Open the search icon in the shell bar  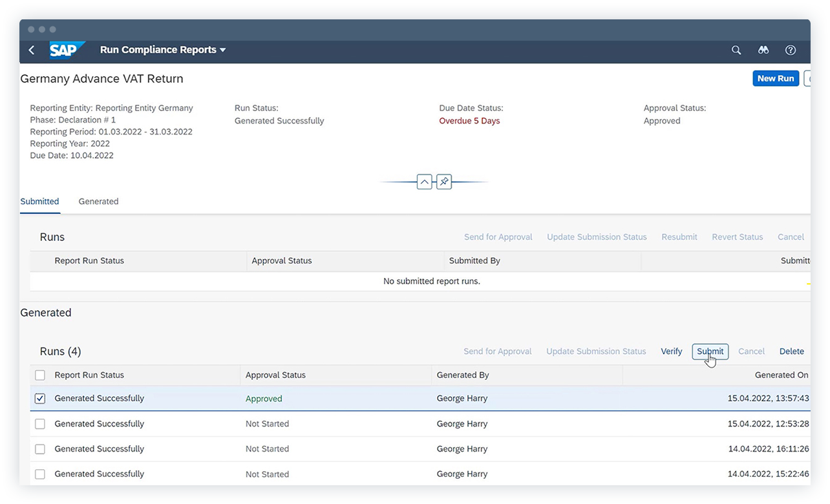(736, 50)
